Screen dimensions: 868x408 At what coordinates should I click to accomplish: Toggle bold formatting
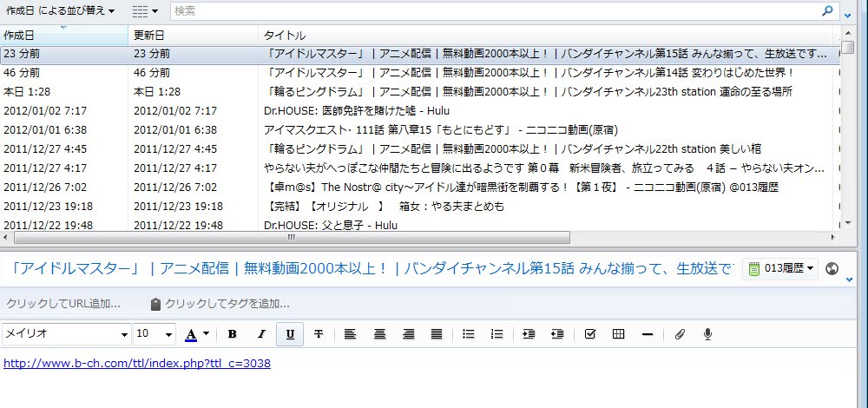(233, 334)
